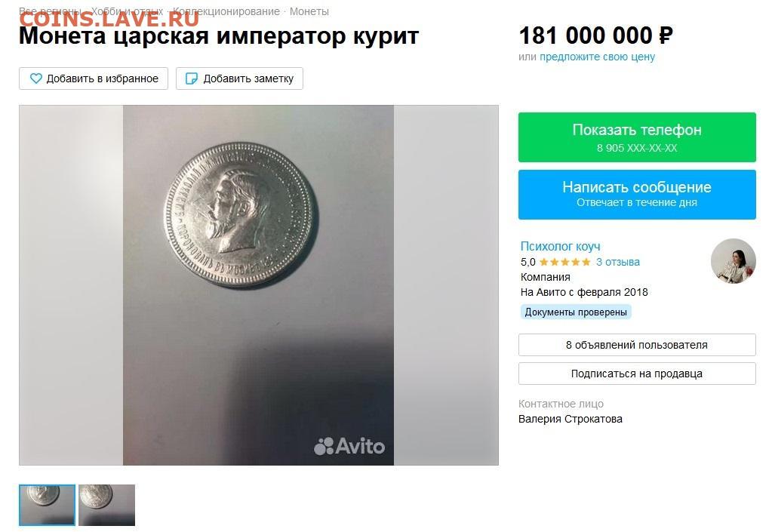Viewport: 772px width, 532px height.
Task: Open the Монеты breadcrumb category
Action: coord(309,11)
